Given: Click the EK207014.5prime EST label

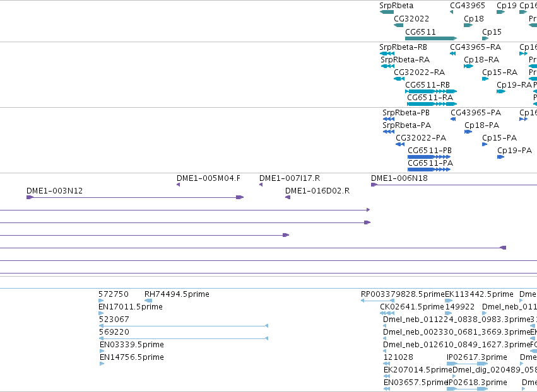Looking at the screenshot, I should [x=418, y=370].
